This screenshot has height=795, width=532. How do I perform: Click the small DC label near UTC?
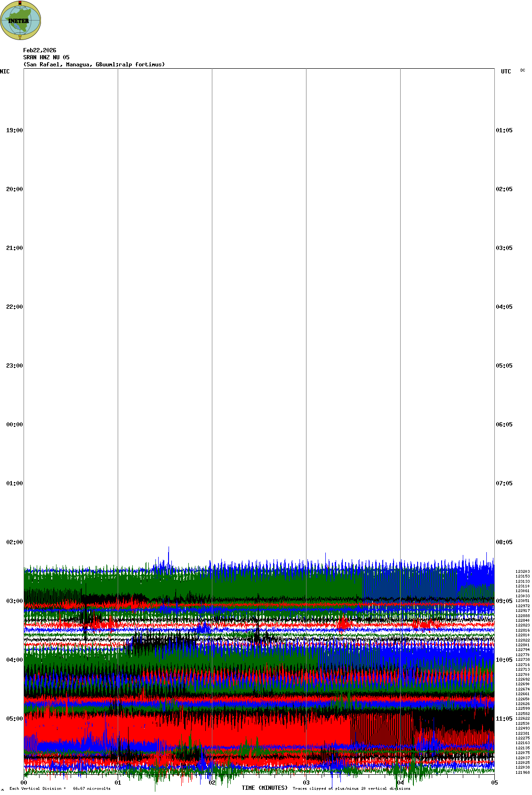tap(523, 70)
